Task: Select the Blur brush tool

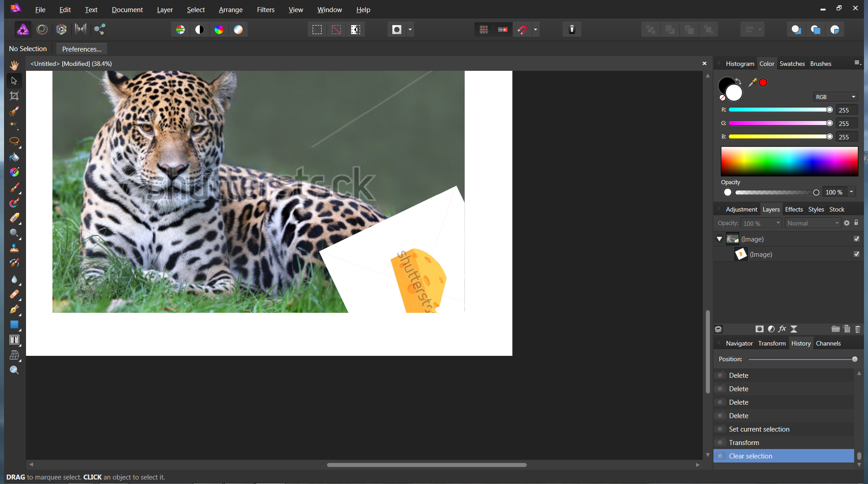Action: [x=14, y=279]
